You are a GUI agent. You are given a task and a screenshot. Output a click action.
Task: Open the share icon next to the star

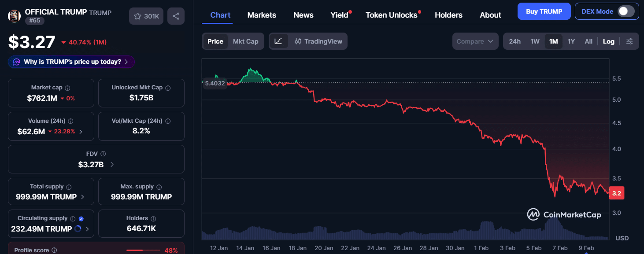tap(176, 15)
